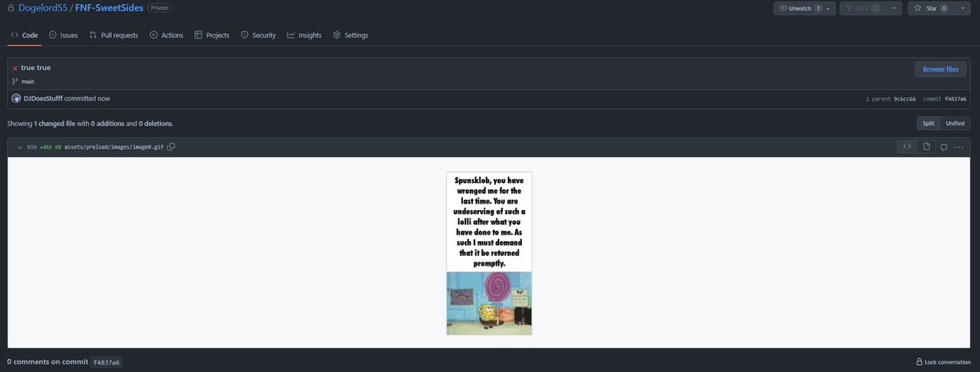Image resolution: width=980 pixels, height=372 pixels.
Task: Switch to the Issues tab
Action: 64,35
